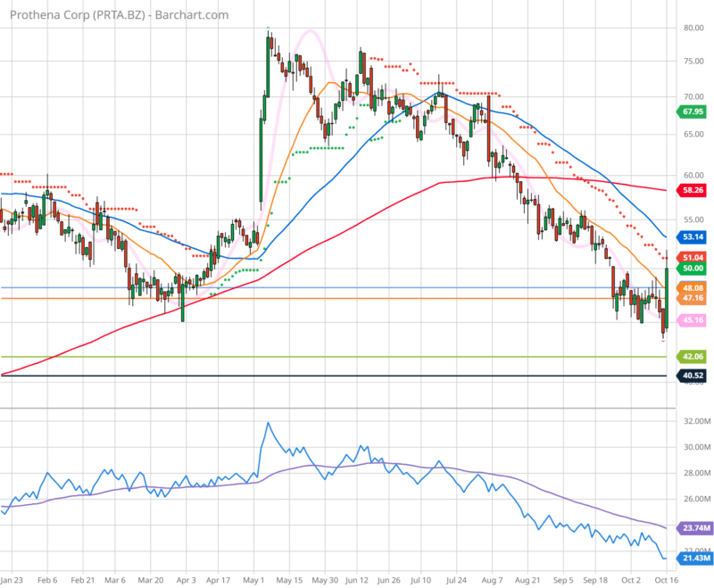Image resolution: width=714 pixels, height=588 pixels.
Task: Click the 32.00M volume axis value
Action: click(697, 421)
